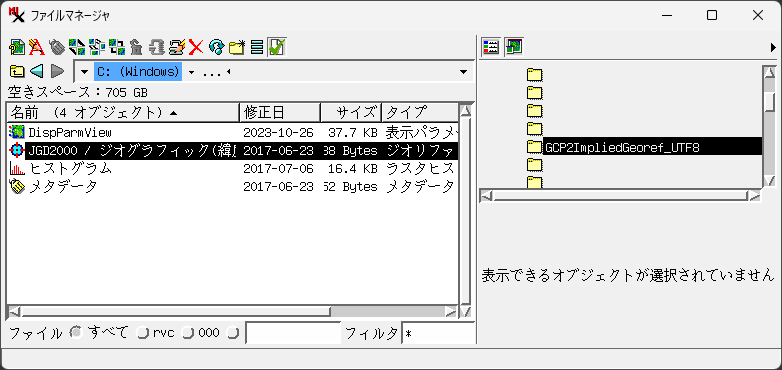This screenshot has height=370, width=782.
Task: Select the rvc file radio button
Action: [143, 333]
